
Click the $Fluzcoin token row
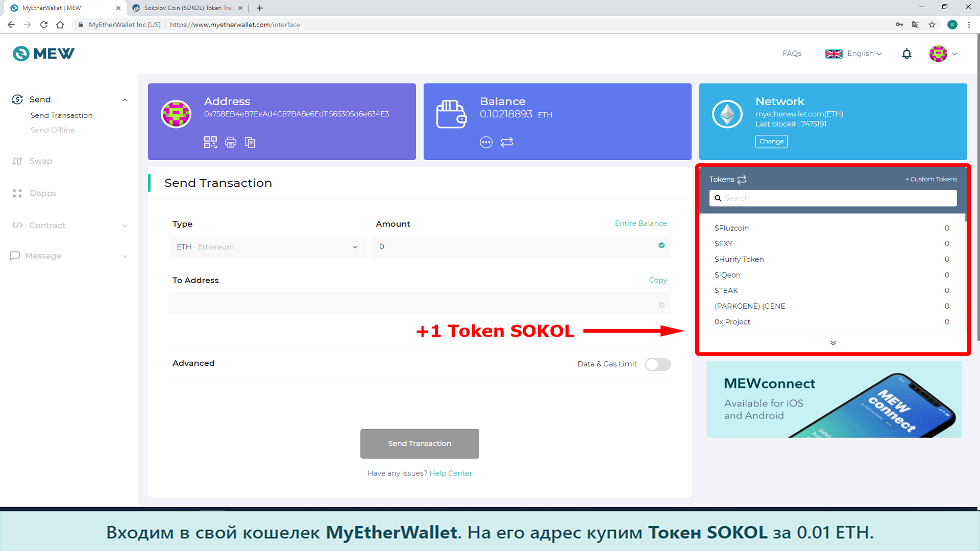(x=832, y=228)
